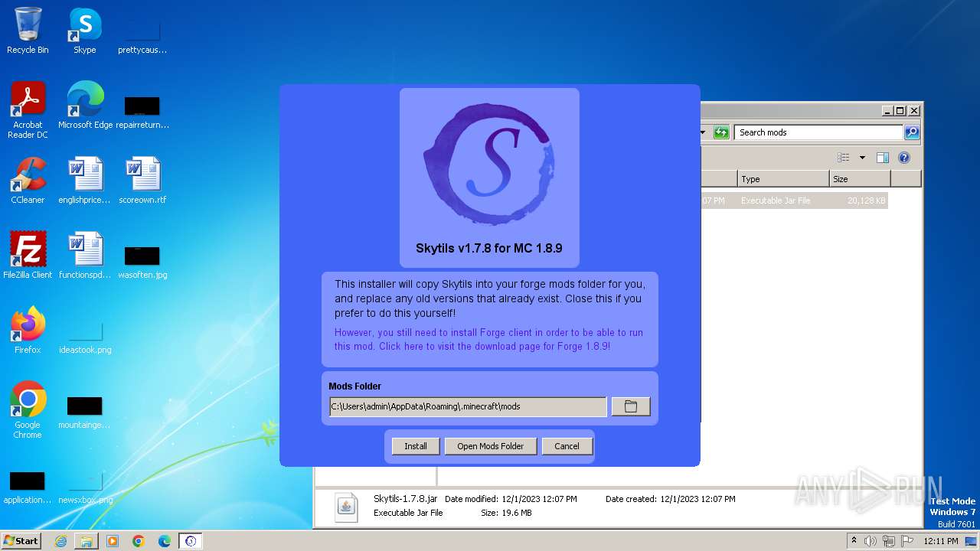Open the Recycle Bin desktop icon
The height and width of the screenshot is (551, 980).
(x=28, y=31)
